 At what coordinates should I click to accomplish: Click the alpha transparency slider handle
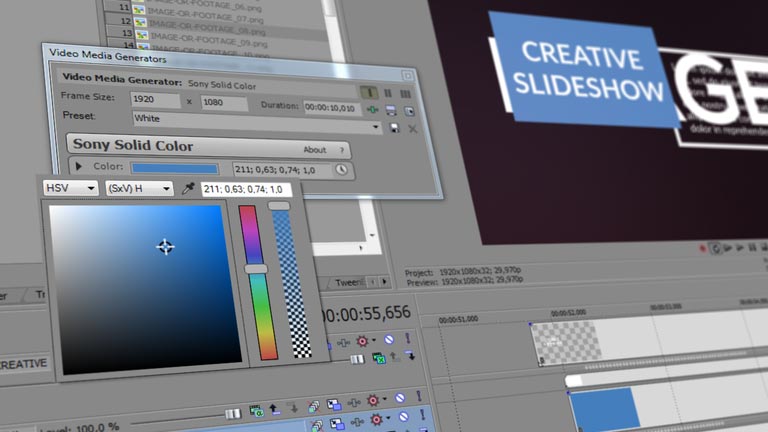pyautogui.click(x=279, y=206)
